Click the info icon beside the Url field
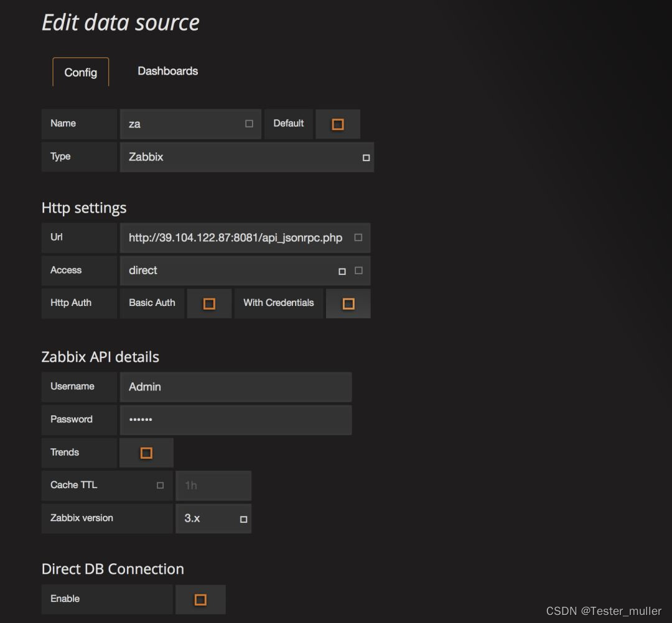 pos(358,238)
